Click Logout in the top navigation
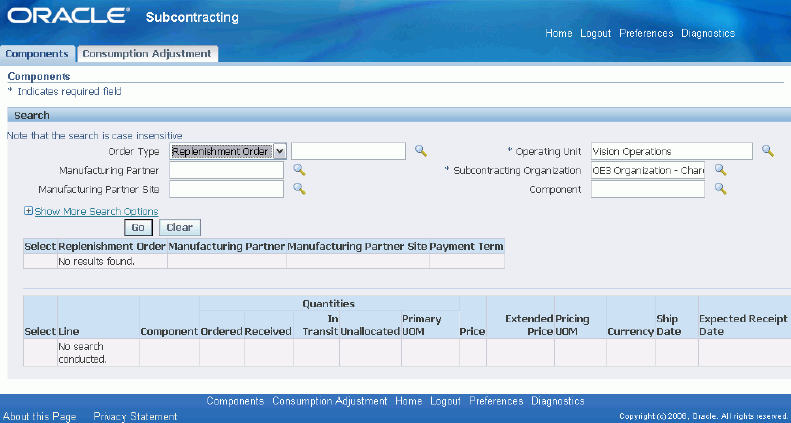The image size is (791, 423). pos(595,33)
